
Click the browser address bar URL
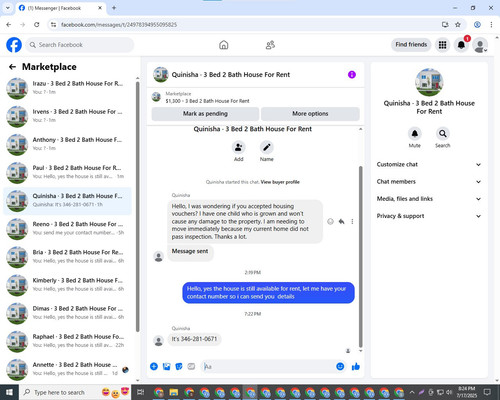pyautogui.click(x=119, y=25)
